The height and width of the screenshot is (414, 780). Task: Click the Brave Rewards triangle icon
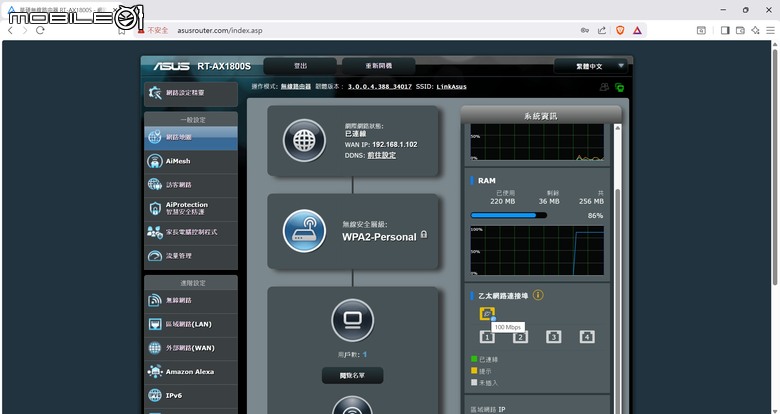coord(637,30)
